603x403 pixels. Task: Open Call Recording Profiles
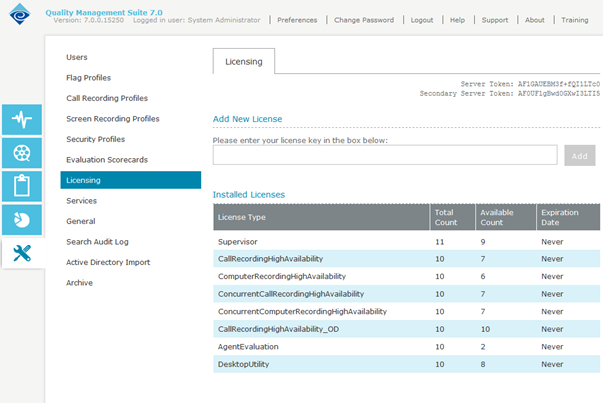pos(107,98)
